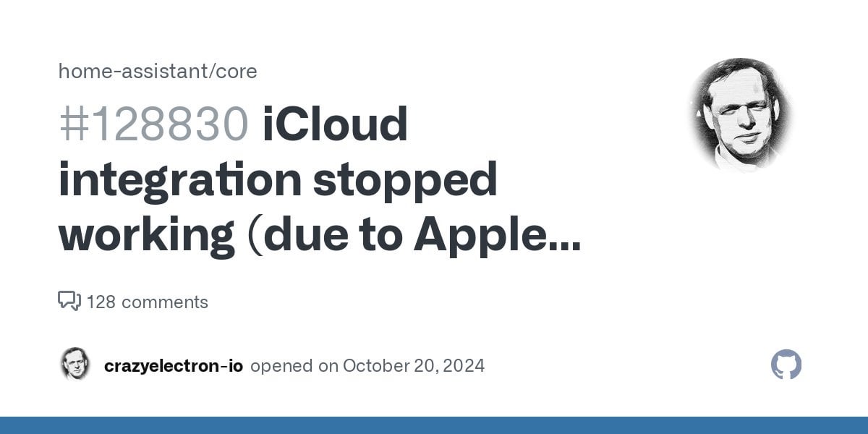Click the GitHub Octocat logo
The width and height of the screenshot is (868, 434).
click(786, 365)
